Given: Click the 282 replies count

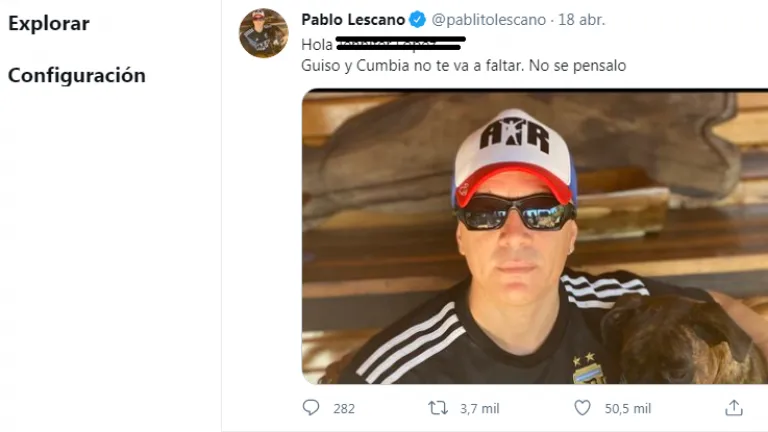Looking at the screenshot, I should [x=344, y=408].
